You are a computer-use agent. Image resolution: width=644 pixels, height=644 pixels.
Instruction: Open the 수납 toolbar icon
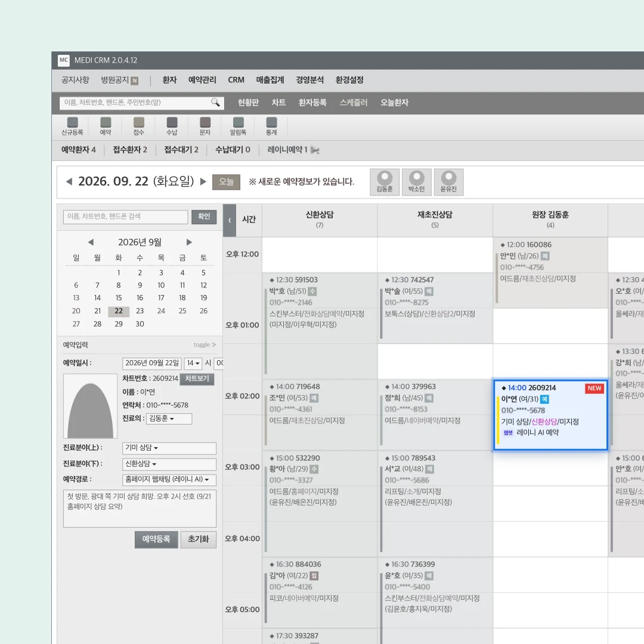(172, 126)
